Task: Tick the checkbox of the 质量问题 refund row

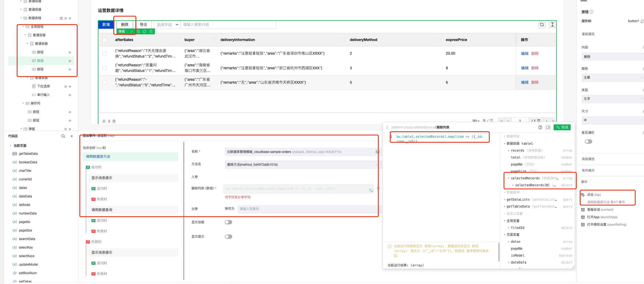Action: tap(105, 68)
